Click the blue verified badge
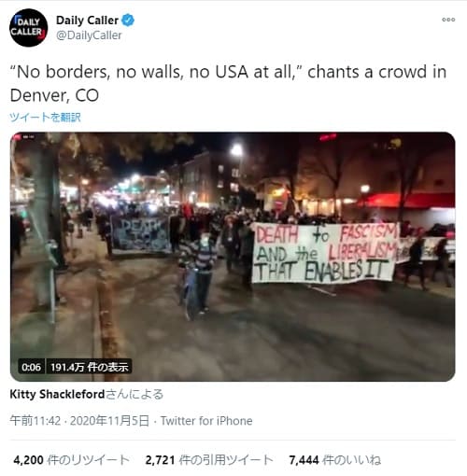Image resolution: width=467 pixels, height=476 pixels. [x=128, y=21]
